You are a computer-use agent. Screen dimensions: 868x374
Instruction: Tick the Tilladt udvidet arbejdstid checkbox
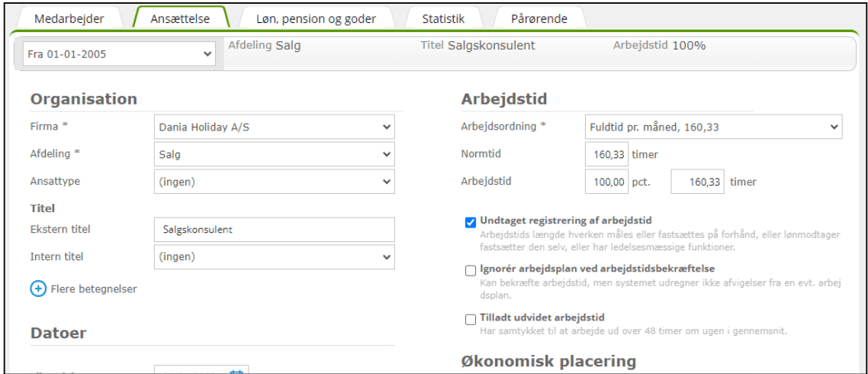(x=471, y=319)
